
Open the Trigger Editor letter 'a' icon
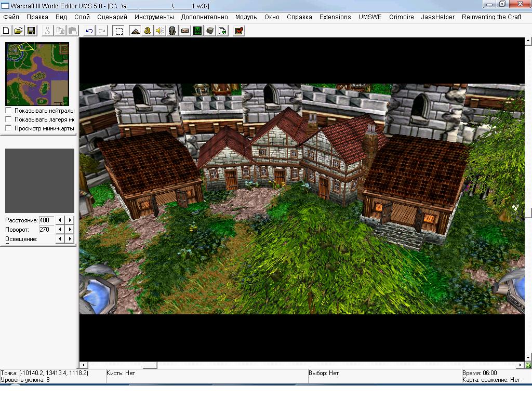click(x=147, y=31)
